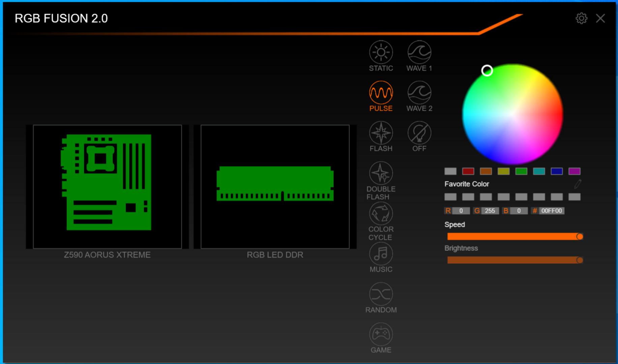Click the hex color field 00FF00
The width and height of the screenshot is (618, 364).
pyautogui.click(x=552, y=211)
